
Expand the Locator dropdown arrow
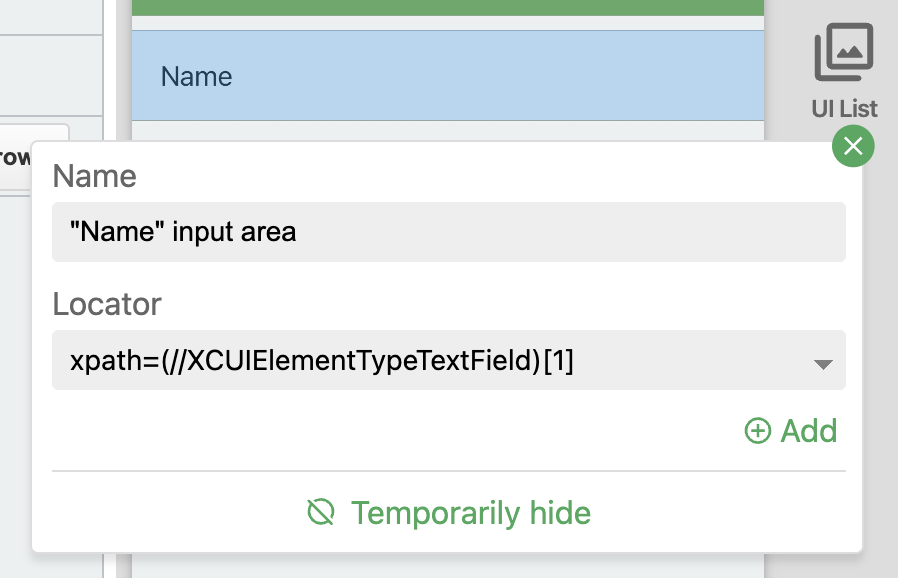(x=823, y=364)
